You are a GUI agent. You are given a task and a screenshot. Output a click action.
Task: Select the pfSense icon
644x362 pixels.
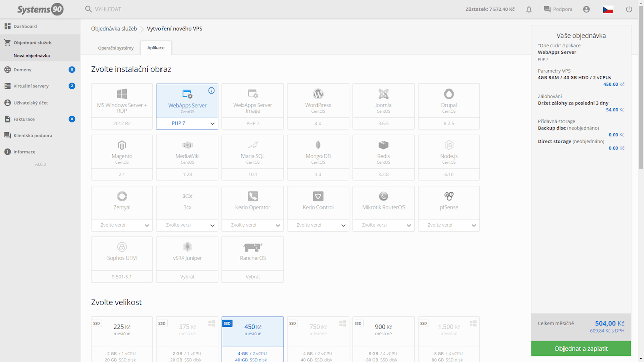pos(449,196)
